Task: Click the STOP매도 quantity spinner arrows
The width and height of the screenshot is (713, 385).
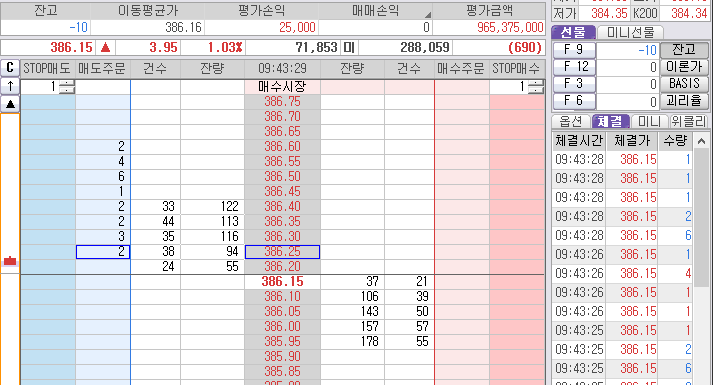Action: (67, 86)
